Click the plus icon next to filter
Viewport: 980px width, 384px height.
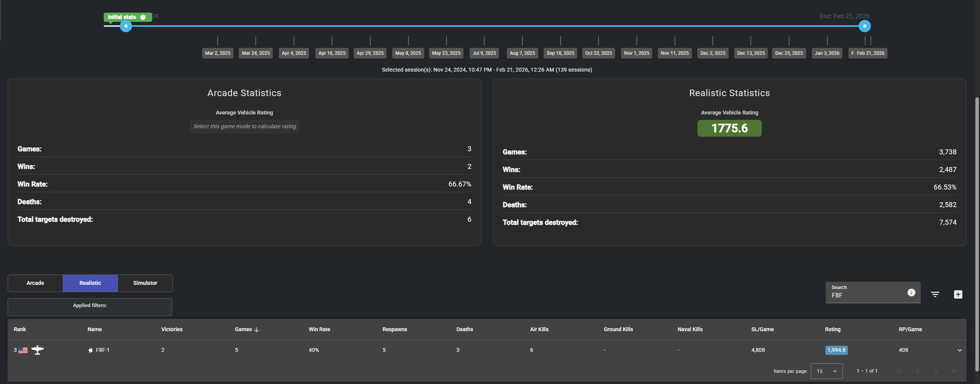point(958,294)
